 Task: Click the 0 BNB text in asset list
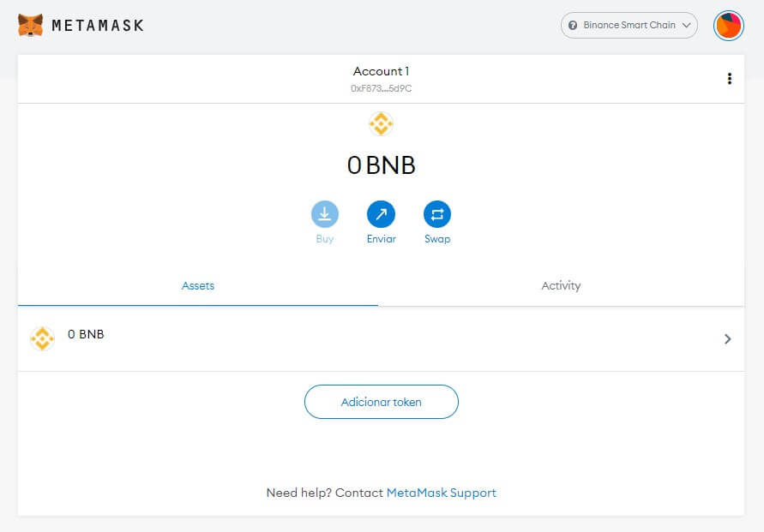(x=86, y=334)
